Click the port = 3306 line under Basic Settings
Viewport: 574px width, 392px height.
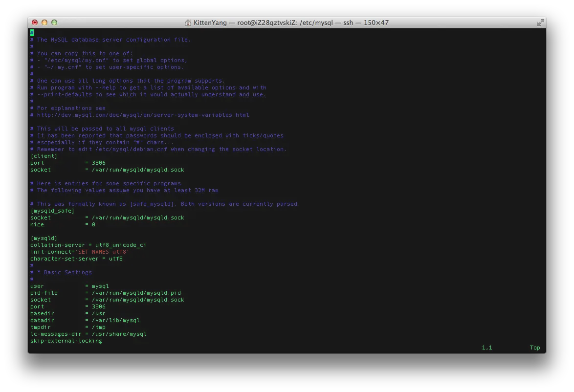[x=68, y=307]
